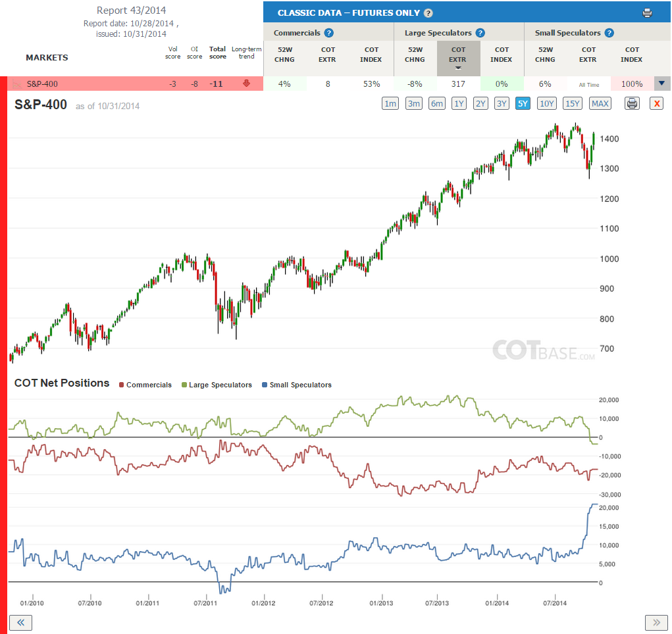The width and height of the screenshot is (672, 634).
Task: Click the Total score value -11
Action: [216, 84]
